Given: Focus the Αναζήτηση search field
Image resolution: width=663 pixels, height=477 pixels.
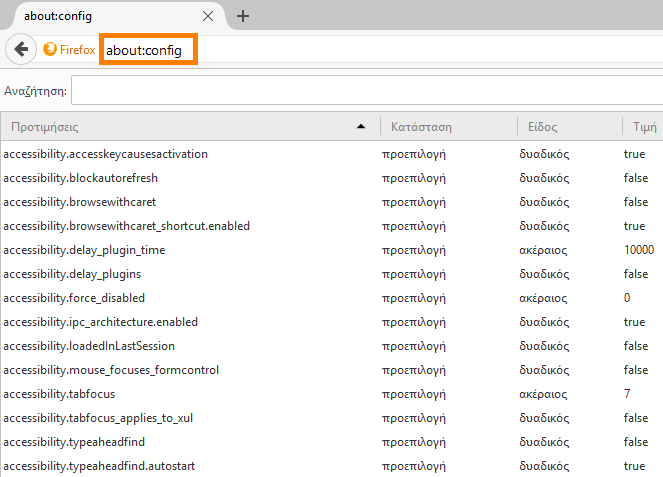Looking at the screenshot, I should [x=367, y=90].
